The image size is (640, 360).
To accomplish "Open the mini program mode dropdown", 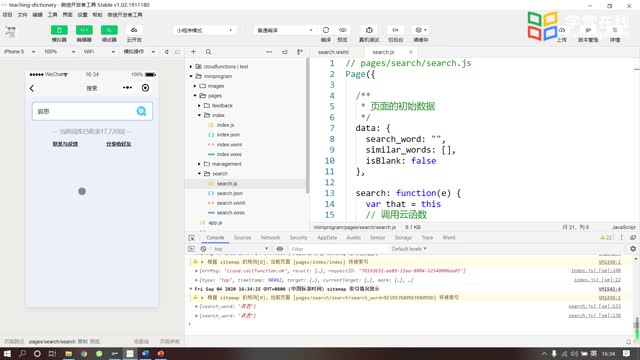I will tap(204, 30).
